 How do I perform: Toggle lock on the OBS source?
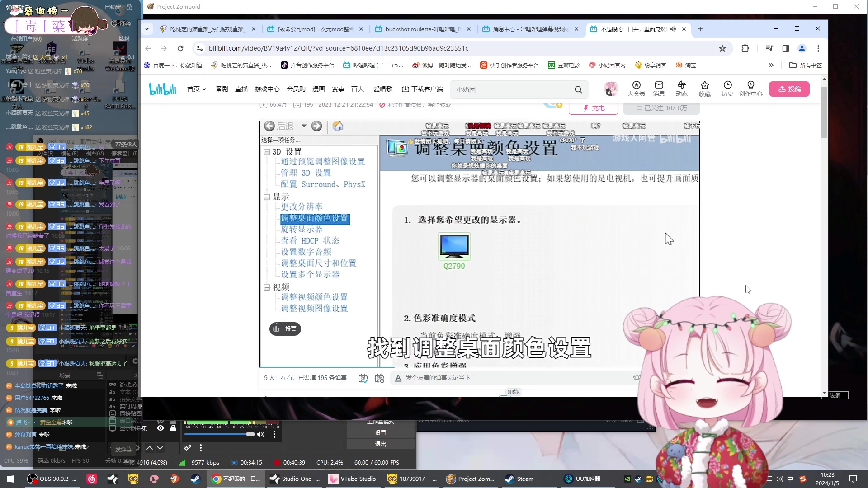[173, 428]
